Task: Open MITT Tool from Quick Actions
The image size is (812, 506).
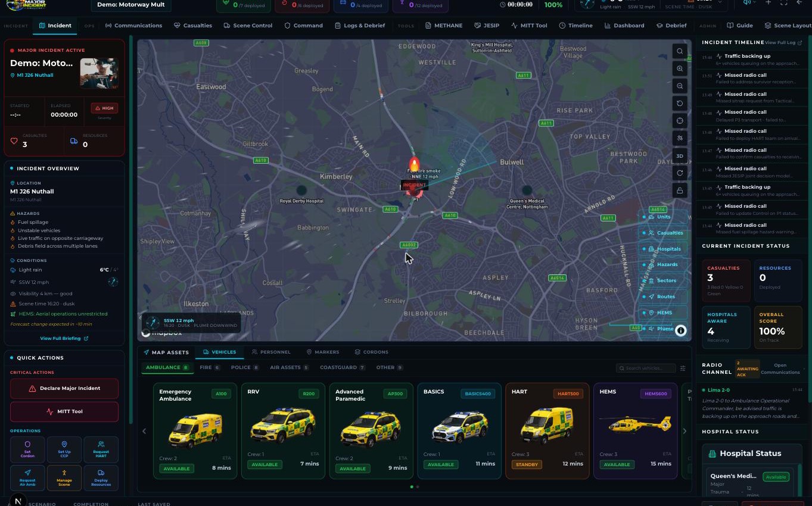Action: (64, 411)
